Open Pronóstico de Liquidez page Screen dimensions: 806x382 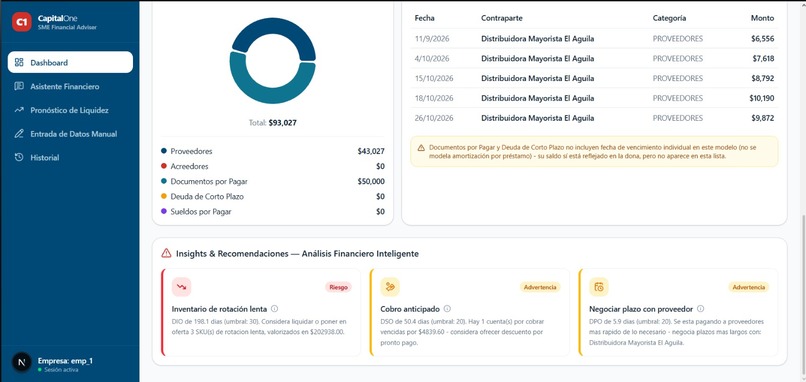(x=70, y=110)
